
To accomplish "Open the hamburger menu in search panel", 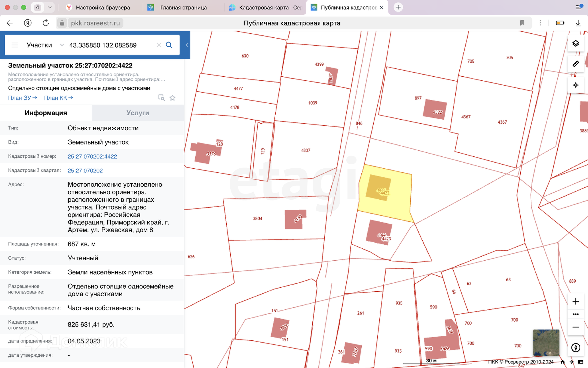I will (x=15, y=45).
